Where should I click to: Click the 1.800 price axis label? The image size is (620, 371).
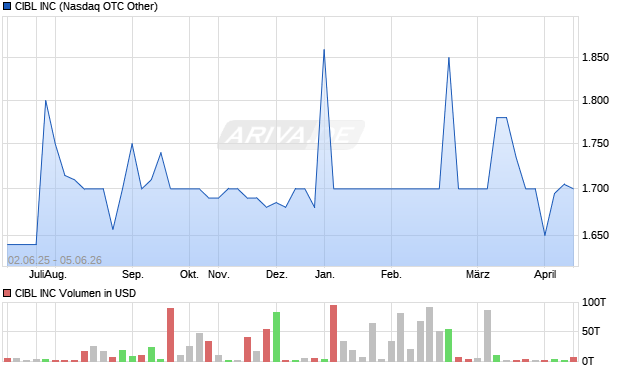pyautogui.click(x=595, y=100)
